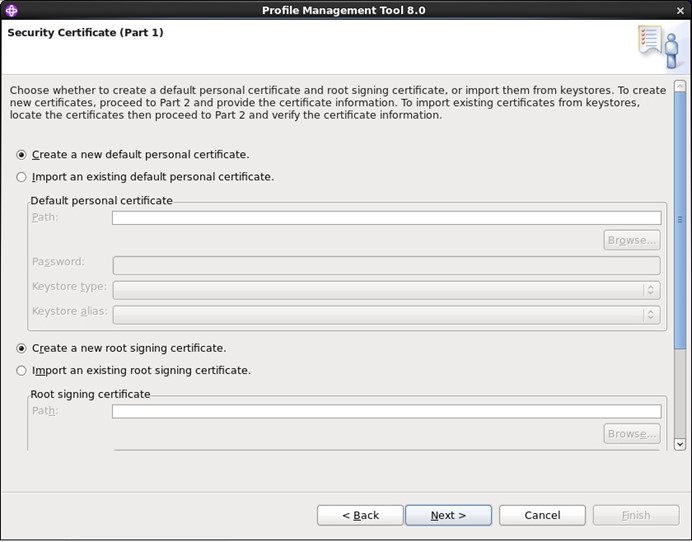Cancel the profile wizard
Image resolution: width=692 pixels, height=542 pixels.
pyautogui.click(x=542, y=515)
